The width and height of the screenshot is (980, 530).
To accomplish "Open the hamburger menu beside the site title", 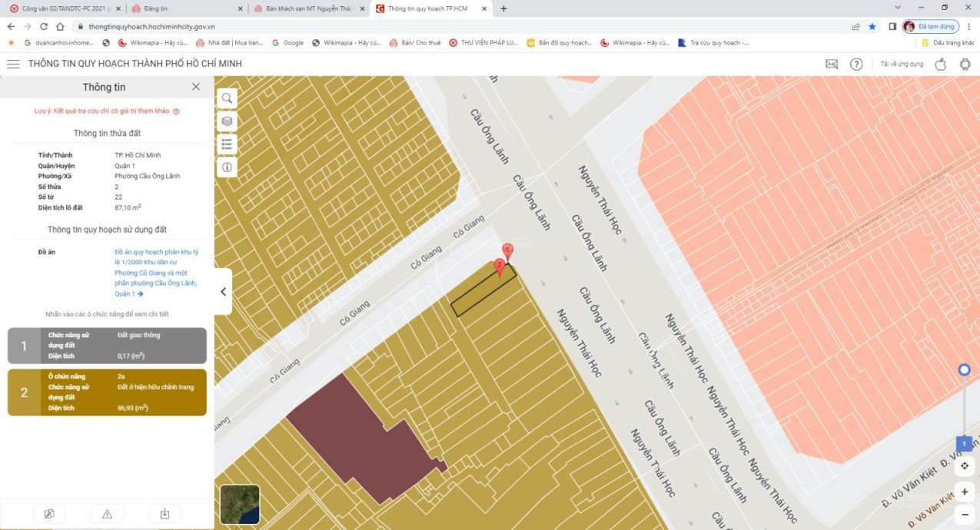I will 13,64.
